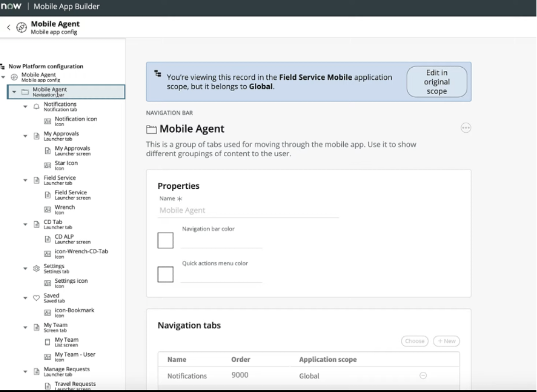The height and width of the screenshot is (392, 537).
Task: Click the Notifications bell icon in tree
Action: [x=37, y=106]
